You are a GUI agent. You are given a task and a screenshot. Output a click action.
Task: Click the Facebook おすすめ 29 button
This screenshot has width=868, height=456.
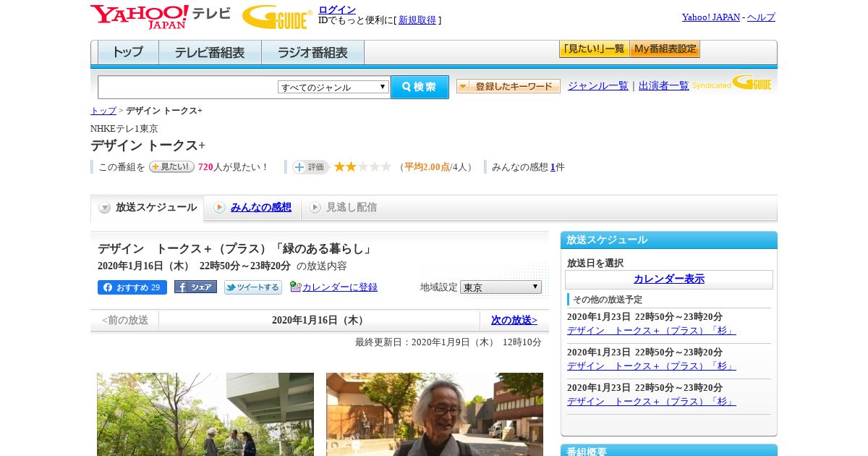tap(132, 287)
